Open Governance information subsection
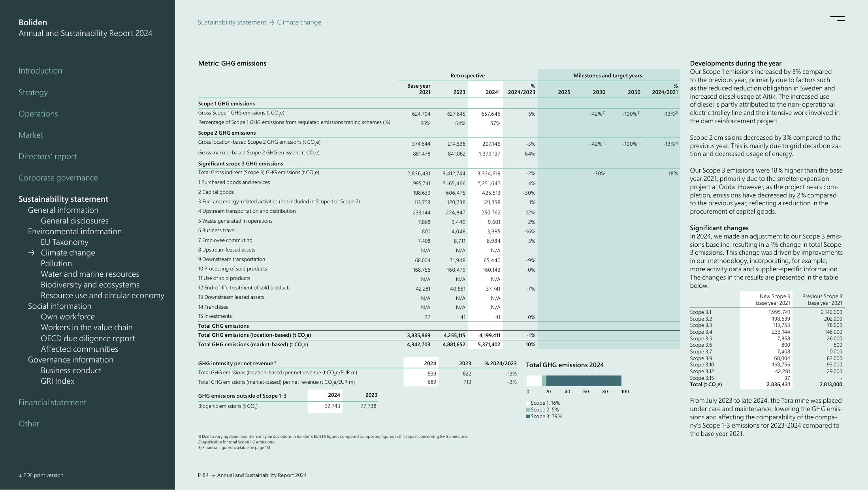The image size is (868, 490). pyautogui.click(x=71, y=360)
